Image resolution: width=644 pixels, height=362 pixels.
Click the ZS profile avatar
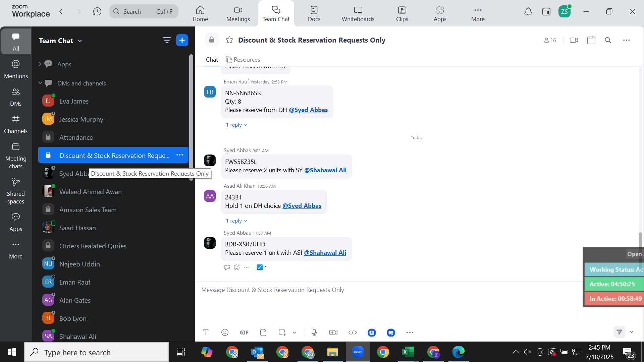point(565,12)
